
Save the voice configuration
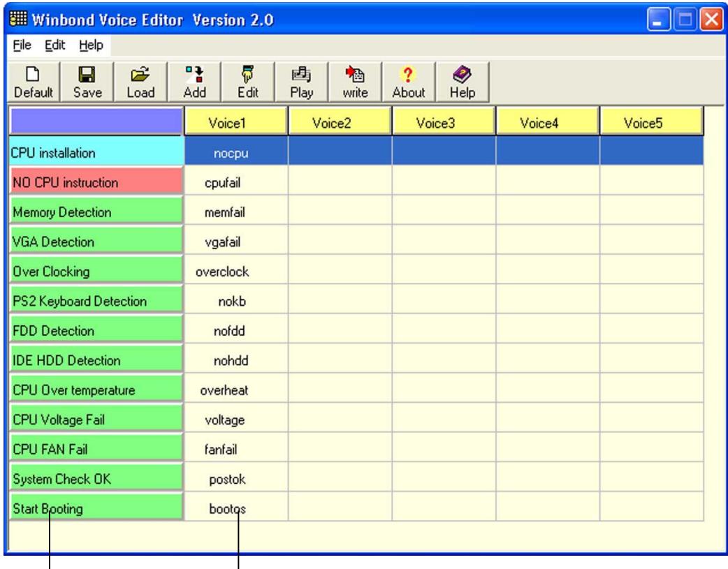tap(87, 82)
